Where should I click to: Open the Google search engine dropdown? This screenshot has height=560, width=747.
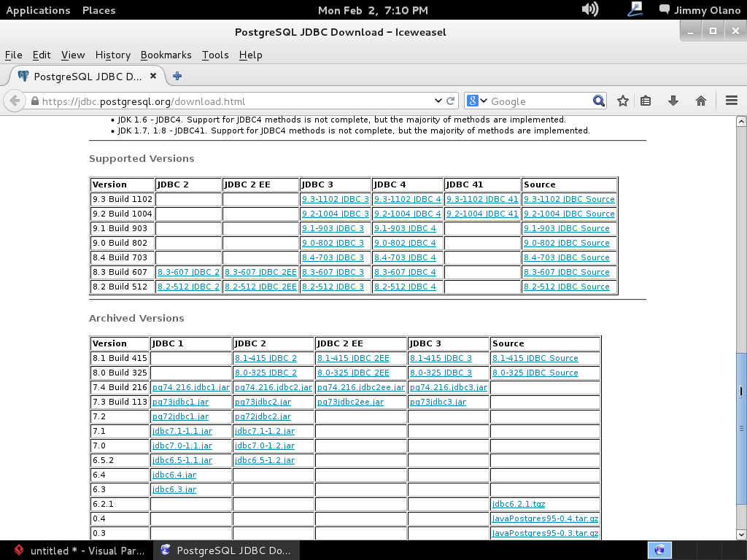point(475,101)
